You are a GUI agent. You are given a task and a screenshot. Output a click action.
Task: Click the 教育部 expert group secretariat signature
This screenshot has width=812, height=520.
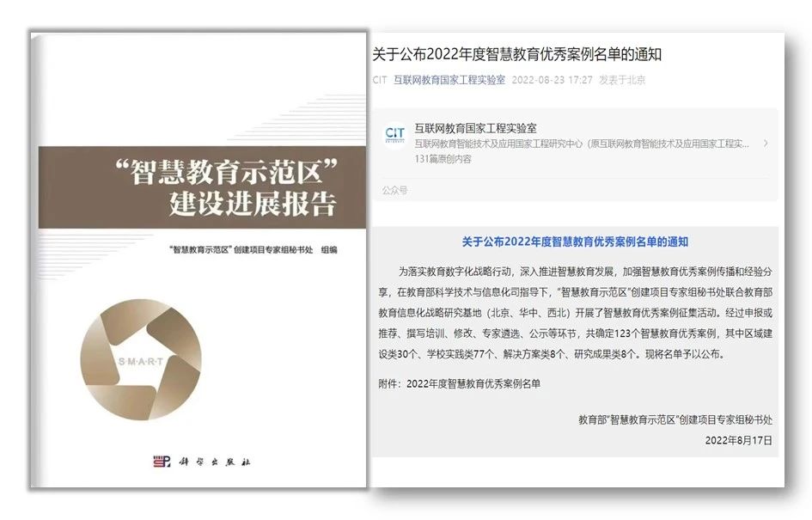[675, 420]
